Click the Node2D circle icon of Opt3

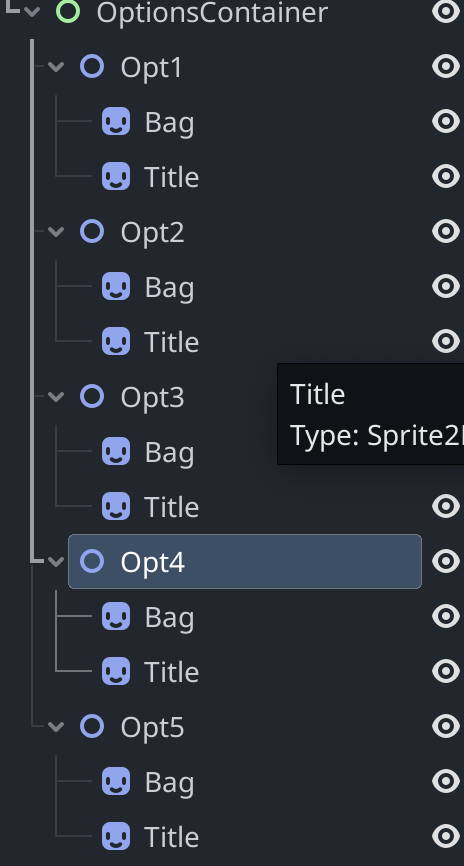click(x=92, y=397)
